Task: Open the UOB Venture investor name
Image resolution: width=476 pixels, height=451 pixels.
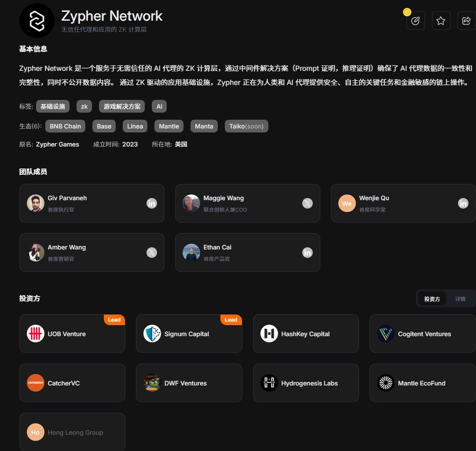Action: click(x=67, y=334)
